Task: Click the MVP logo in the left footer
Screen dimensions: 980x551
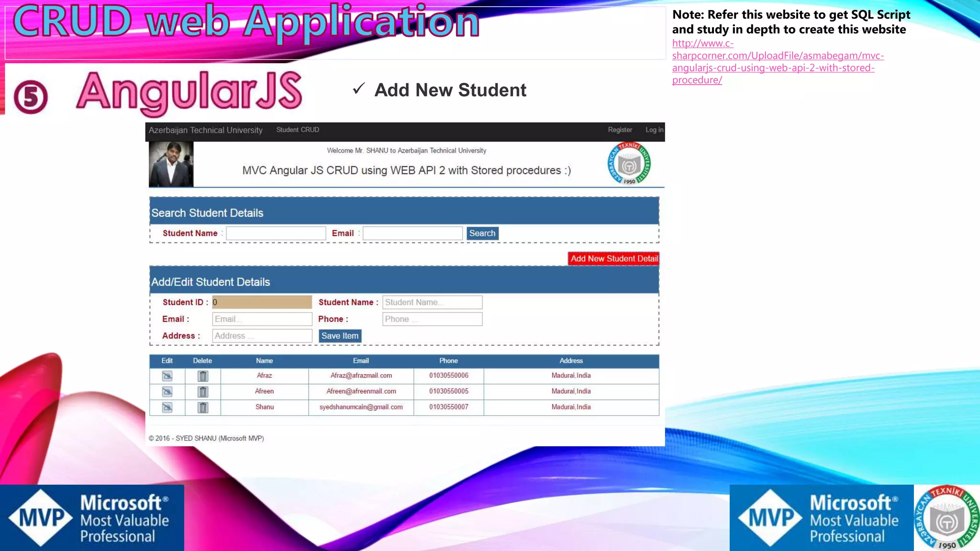Action: click(x=92, y=518)
